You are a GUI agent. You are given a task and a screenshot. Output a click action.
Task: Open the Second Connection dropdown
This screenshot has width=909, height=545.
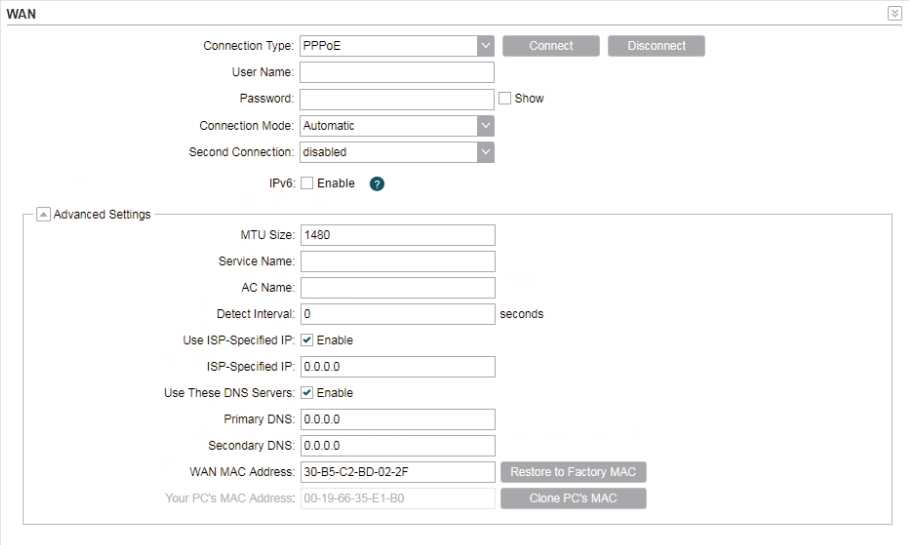tap(397, 153)
